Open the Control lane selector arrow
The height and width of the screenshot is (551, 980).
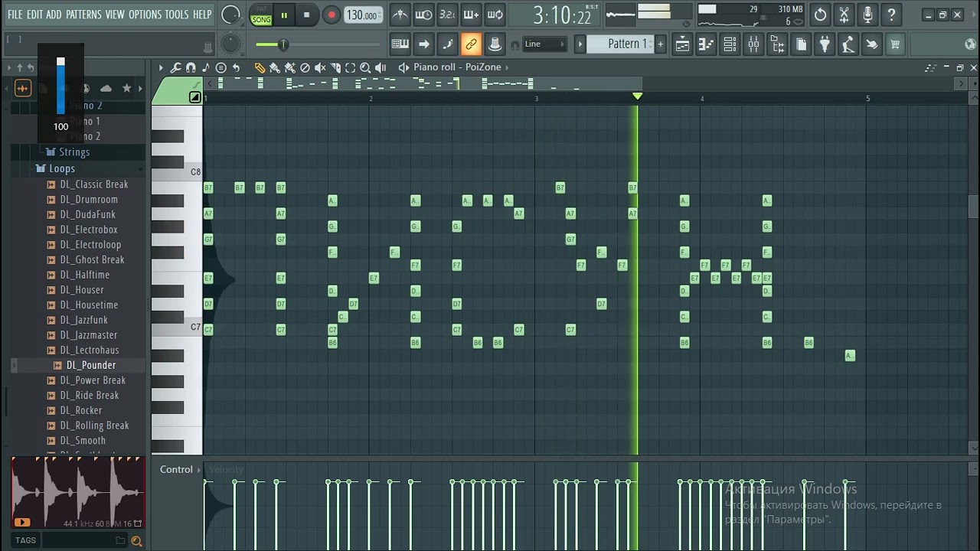click(x=199, y=470)
